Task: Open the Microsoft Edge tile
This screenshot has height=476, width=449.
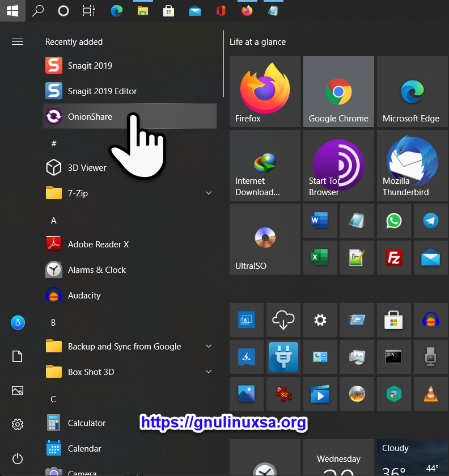Action: [412, 91]
